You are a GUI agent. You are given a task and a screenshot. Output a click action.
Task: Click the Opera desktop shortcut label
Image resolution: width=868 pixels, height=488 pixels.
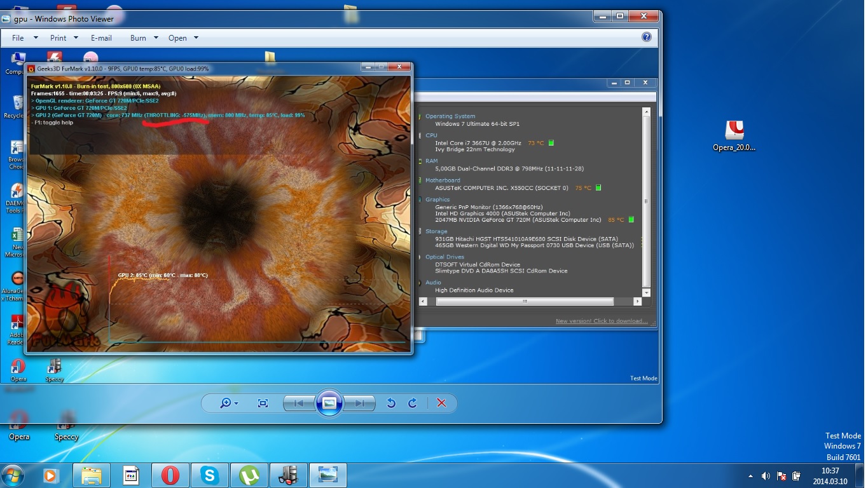(19, 437)
